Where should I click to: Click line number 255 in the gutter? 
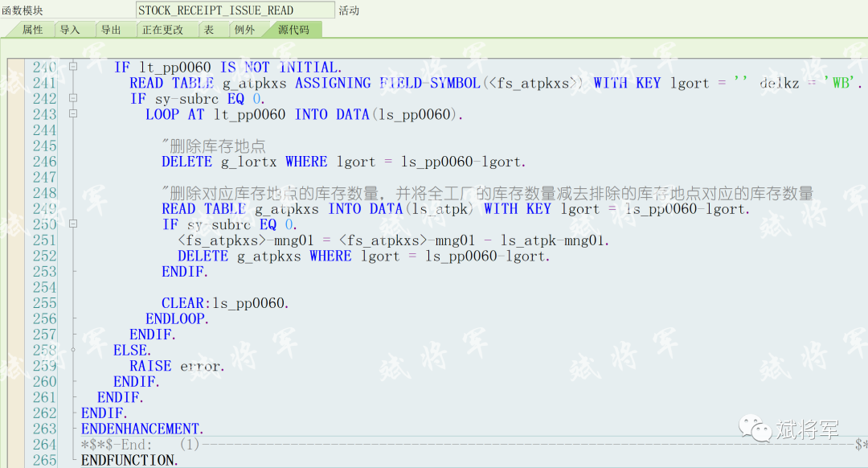pos(44,303)
